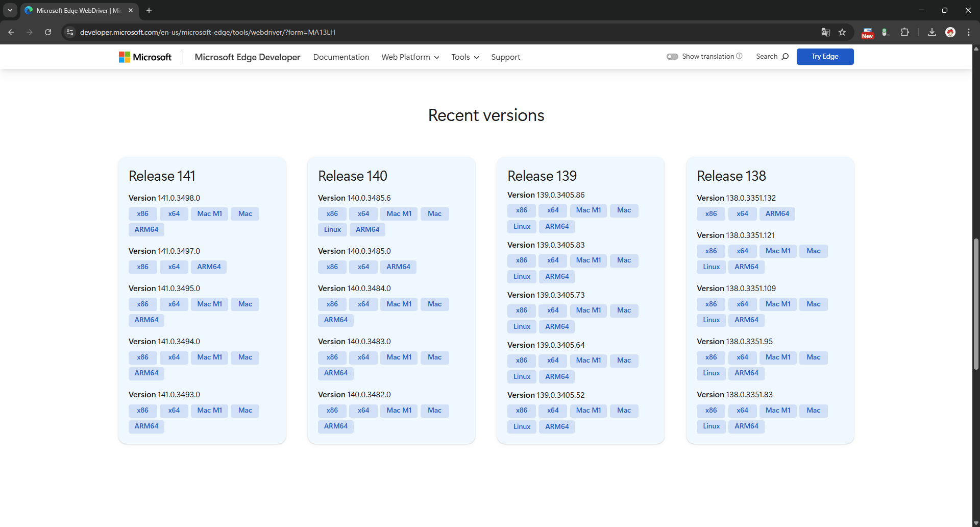980x527 pixels.
Task: Open the Chrome three-dot menu
Action: click(969, 32)
